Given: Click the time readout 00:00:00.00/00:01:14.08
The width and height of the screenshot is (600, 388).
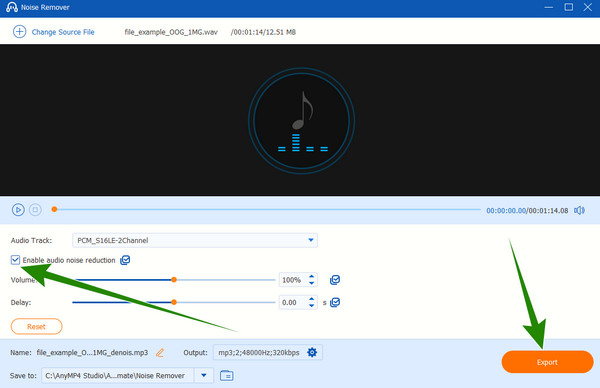Looking at the screenshot, I should 527,210.
